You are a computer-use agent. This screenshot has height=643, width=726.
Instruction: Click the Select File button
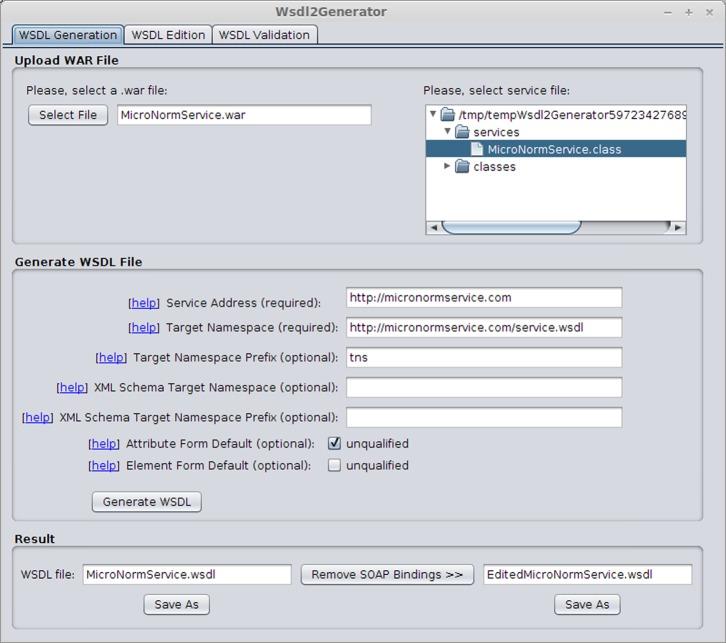[68, 115]
